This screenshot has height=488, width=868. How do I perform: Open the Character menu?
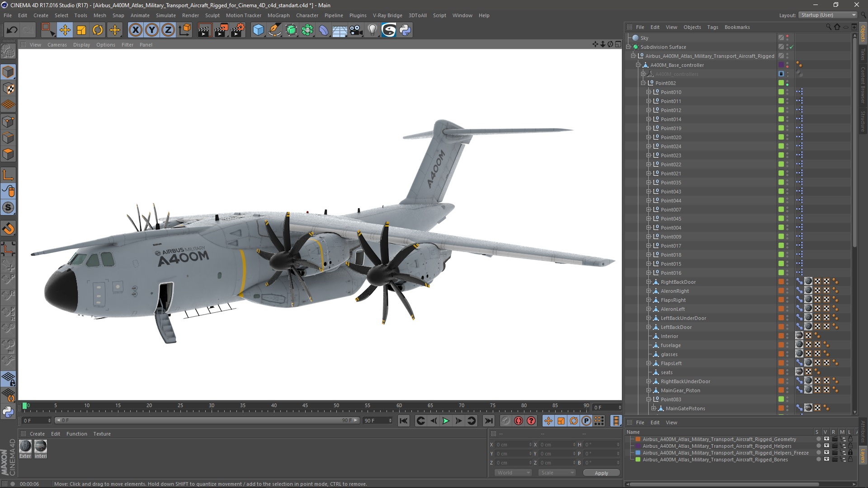[307, 15]
